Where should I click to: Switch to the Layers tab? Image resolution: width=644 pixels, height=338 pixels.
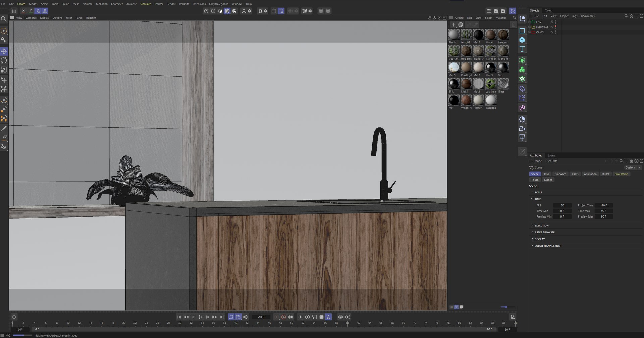pos(552,155)
